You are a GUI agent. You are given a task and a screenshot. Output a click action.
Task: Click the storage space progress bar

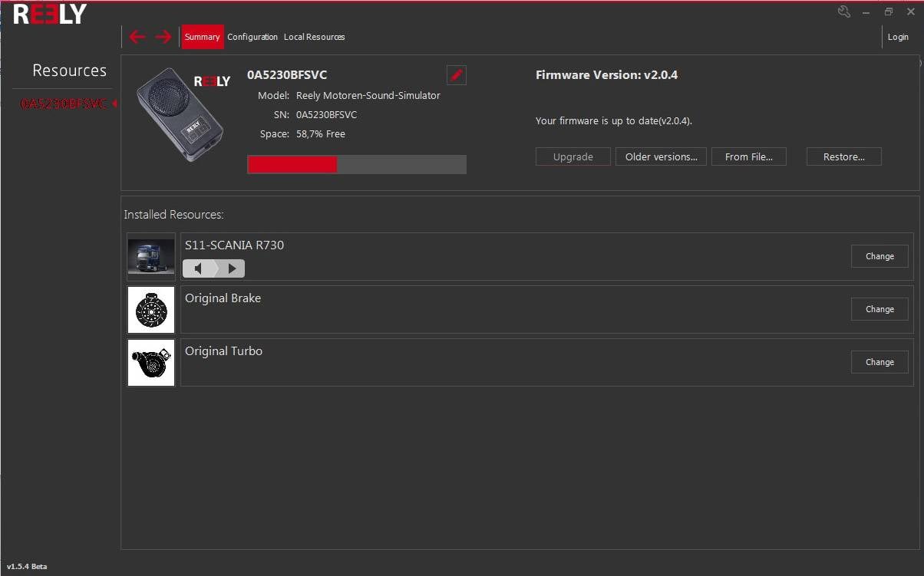356,163
